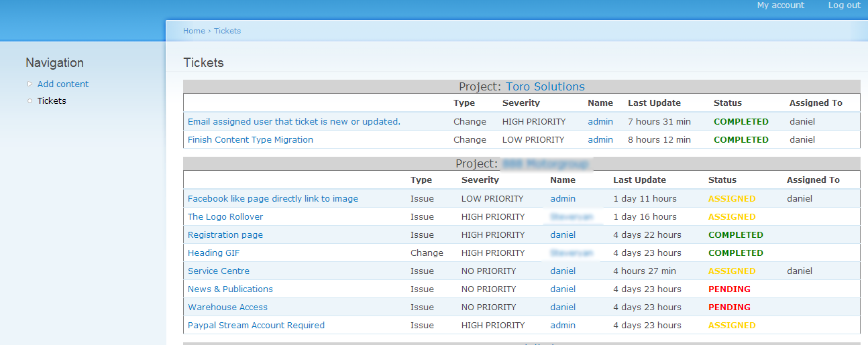Open News & Publications ticket

point(230,289)
